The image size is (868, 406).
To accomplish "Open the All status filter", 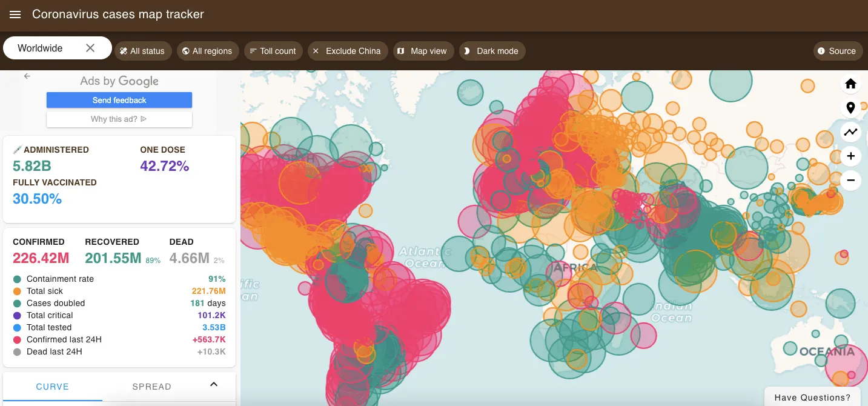I will coord(143,51).
